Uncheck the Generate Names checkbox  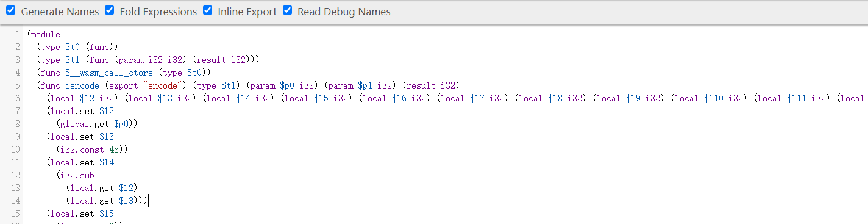pyautogui.click(x=10, y=10)
